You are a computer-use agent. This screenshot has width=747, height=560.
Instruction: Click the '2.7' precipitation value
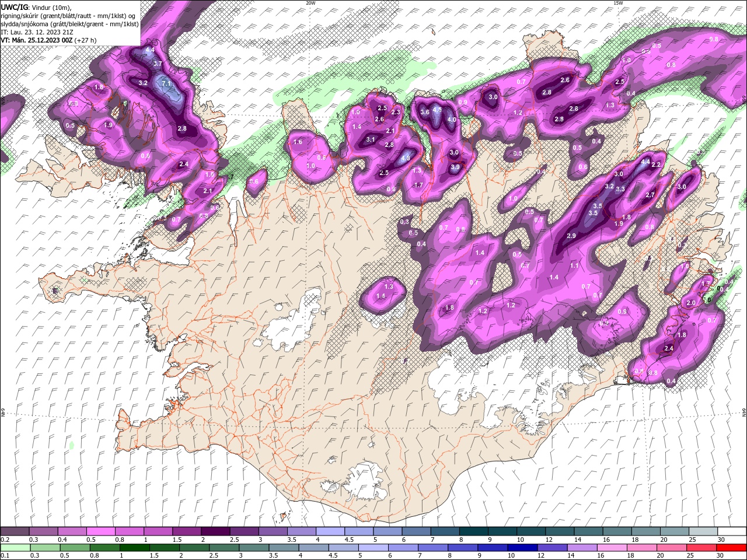pos(650,195)
